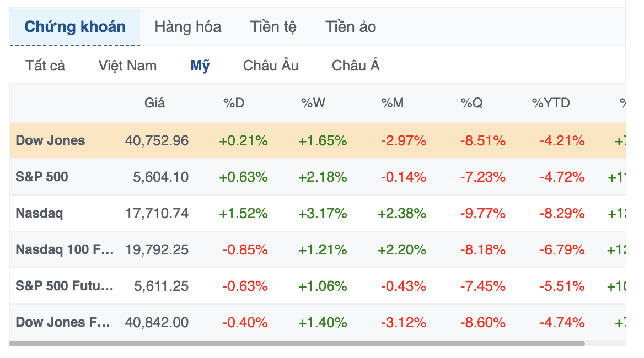The image size is (644, 358).
Task: Open the S&P 500 index link
Action: 42,177
